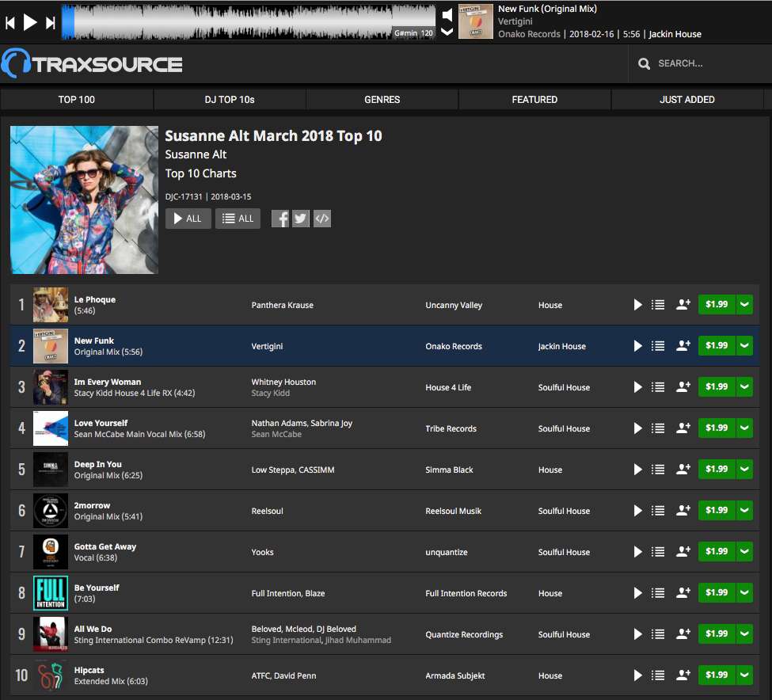Play Hipcats track
This screenshot has height=700, width=772.
point(637,675)
